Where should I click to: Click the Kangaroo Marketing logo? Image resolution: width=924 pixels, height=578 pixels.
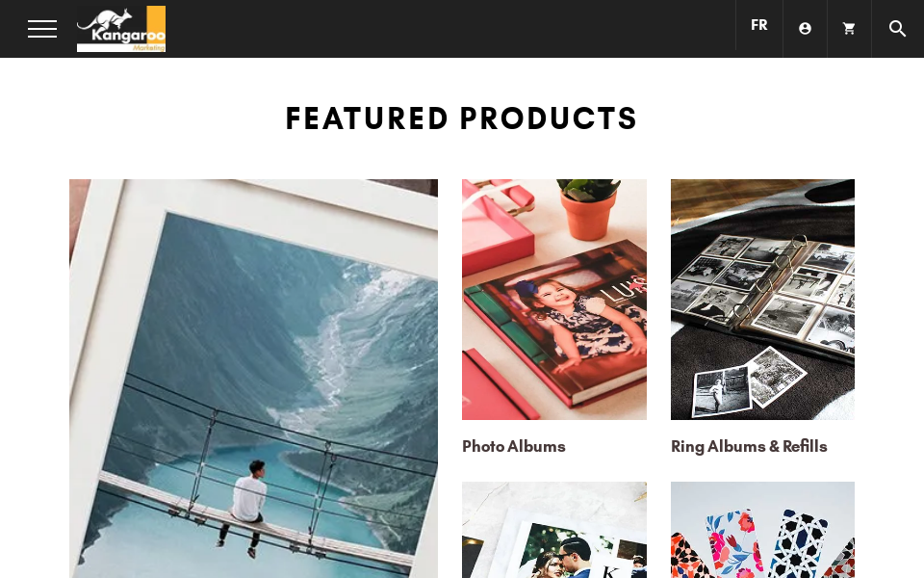(121, 29)
